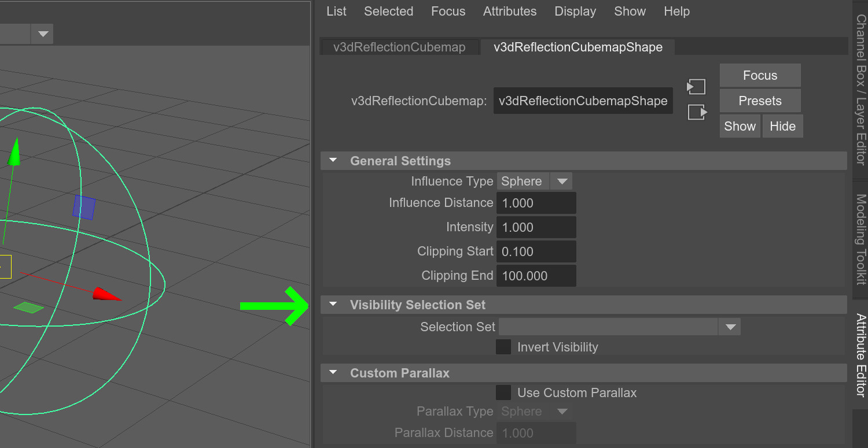Click the go to output connection icon
This screenshot has height=448, width=868.
click(697, 112)
